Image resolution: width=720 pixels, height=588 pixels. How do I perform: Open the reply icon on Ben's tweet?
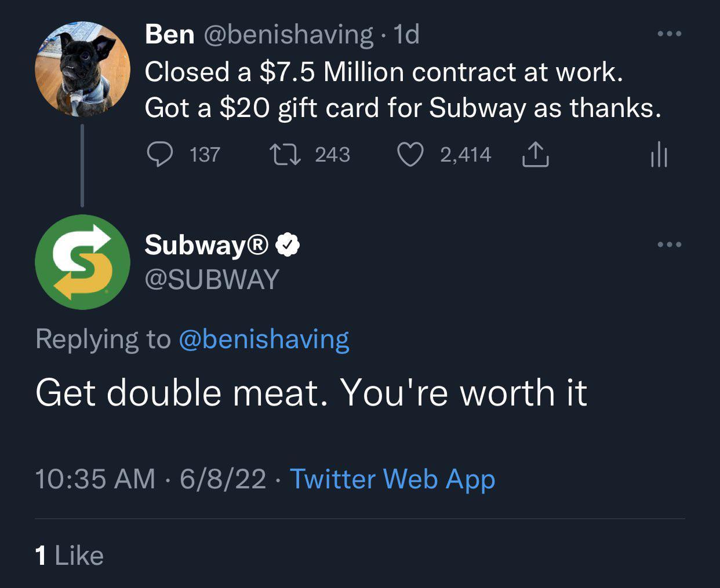(161, 154)
